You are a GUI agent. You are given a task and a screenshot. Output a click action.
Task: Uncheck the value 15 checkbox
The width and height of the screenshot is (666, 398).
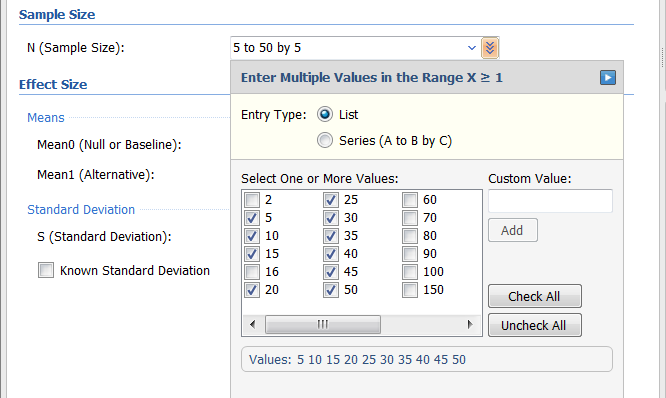click(252, 254)
